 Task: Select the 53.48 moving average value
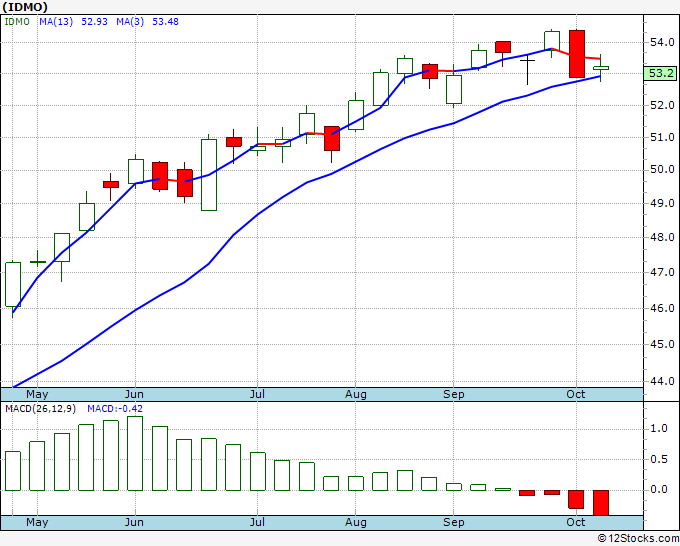point(165,22)
